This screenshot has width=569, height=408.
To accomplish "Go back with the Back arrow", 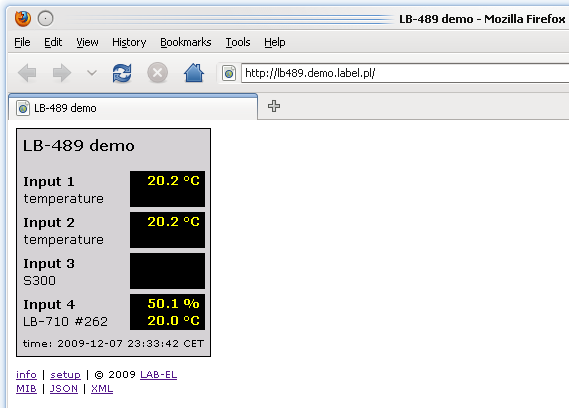I will pyautogui.click(x=27, y=73).
